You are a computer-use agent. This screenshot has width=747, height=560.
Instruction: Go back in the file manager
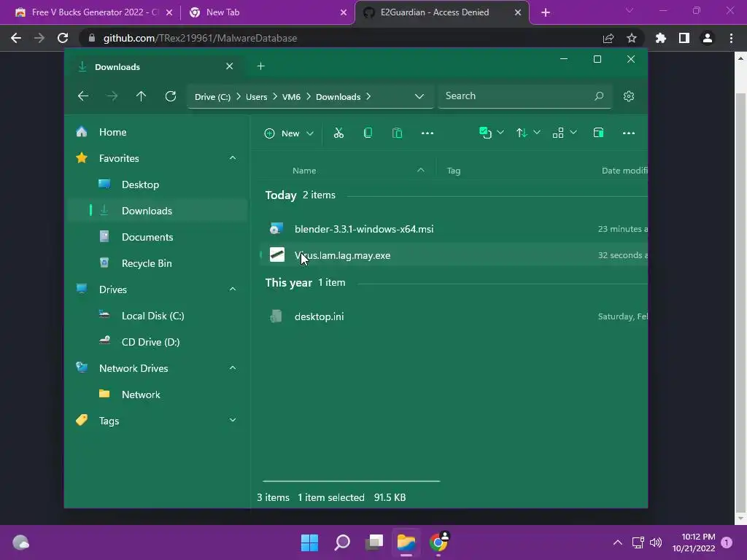point(83,96)
